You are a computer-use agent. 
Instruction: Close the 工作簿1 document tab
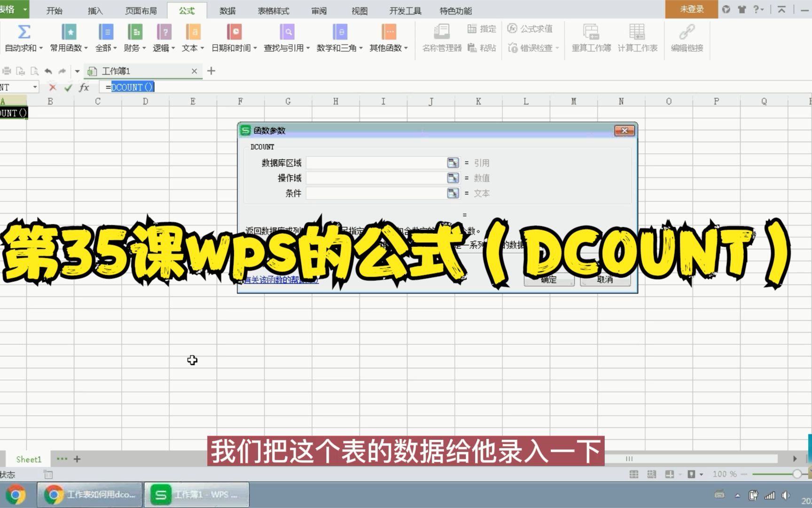pyautogui.click(x=194, y=71)
